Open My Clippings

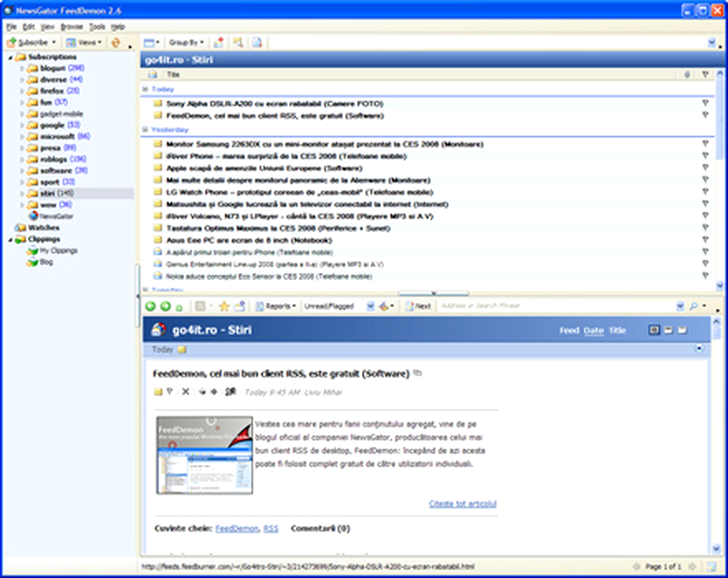click(x=52, y=251)
